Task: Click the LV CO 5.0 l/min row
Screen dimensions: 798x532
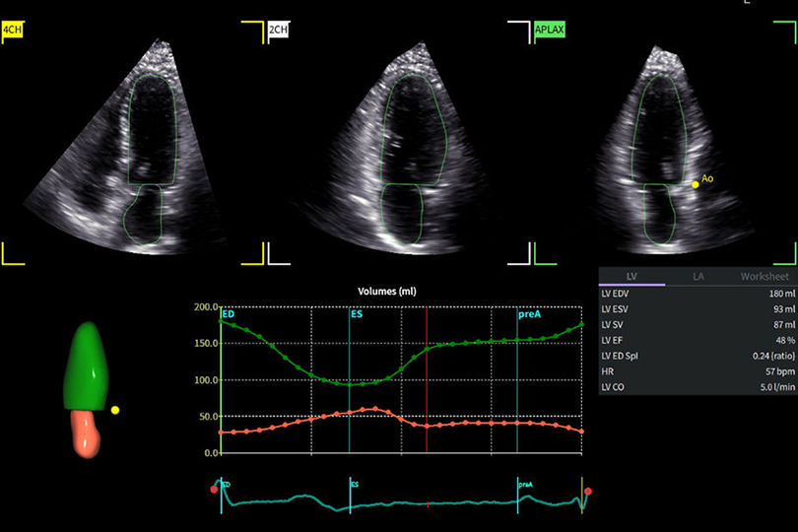Action: point(698,387)
